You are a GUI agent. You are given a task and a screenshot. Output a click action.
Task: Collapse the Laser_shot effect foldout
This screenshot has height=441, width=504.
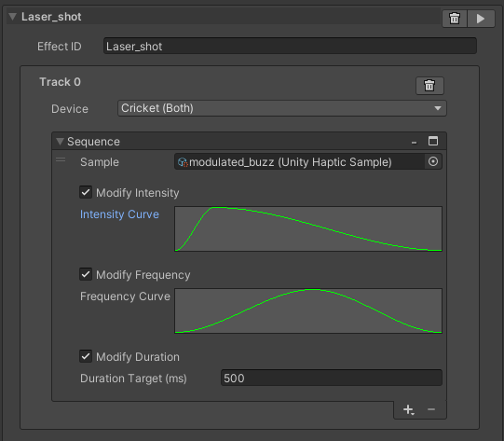[12, 17]
